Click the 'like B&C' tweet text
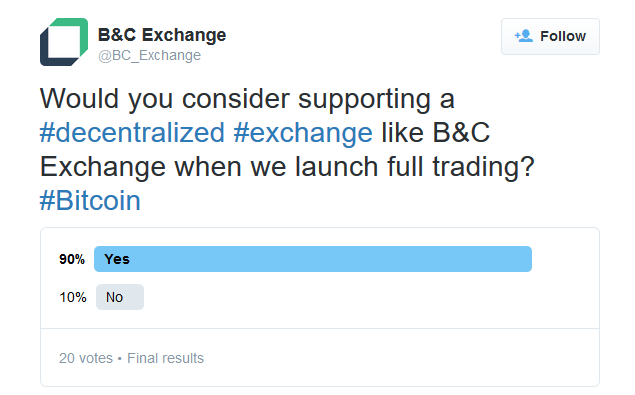The height and width of the screenshot is (395, 635). tap(436, 132)
